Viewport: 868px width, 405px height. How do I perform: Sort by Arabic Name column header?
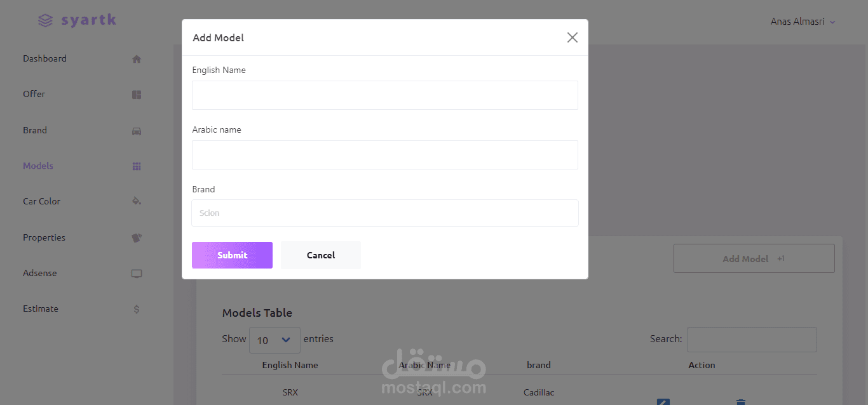click(x=425, y=365)
